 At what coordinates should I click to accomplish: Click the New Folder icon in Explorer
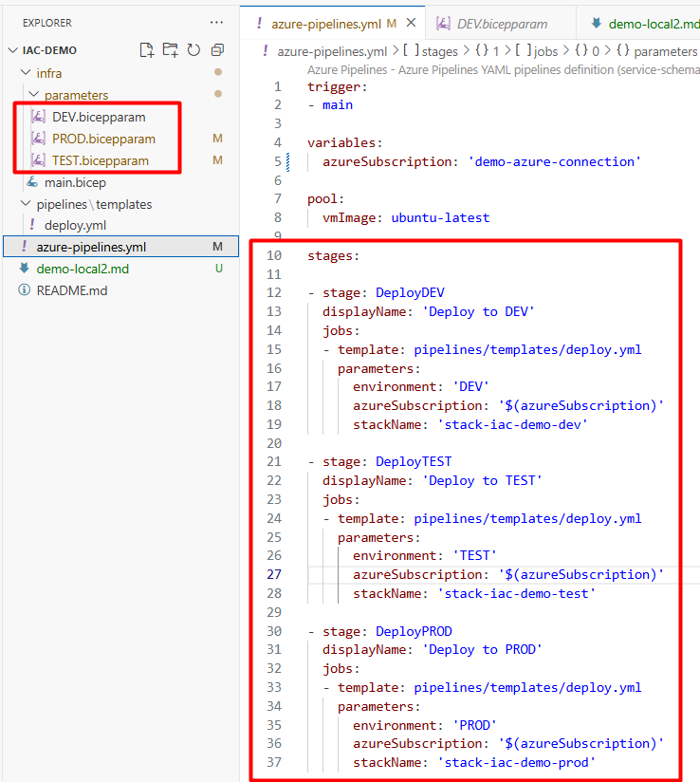click(170, 50)
